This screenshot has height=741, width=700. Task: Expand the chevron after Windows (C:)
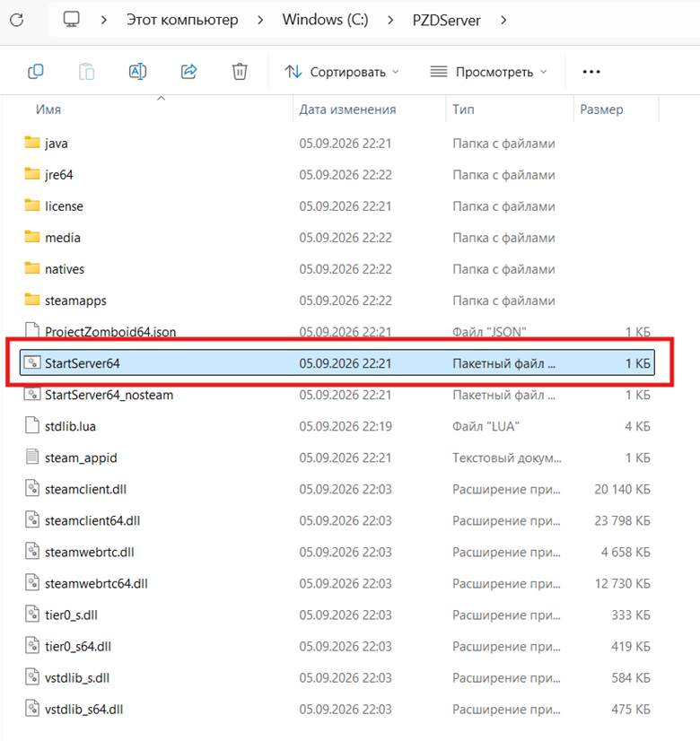(390, 20)
